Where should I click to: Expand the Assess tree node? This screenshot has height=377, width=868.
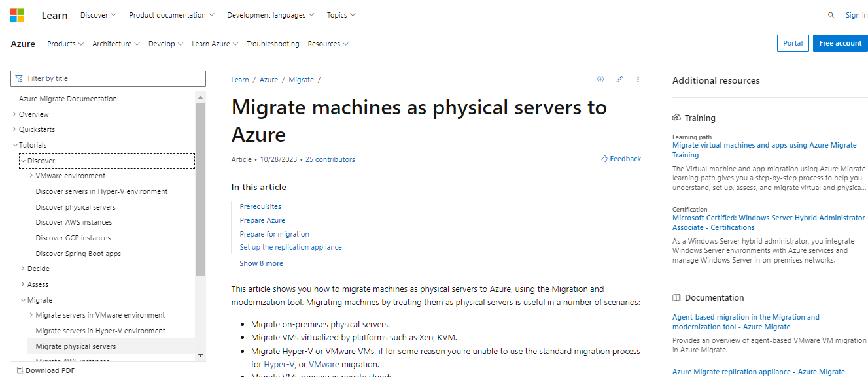click(24, 284)
